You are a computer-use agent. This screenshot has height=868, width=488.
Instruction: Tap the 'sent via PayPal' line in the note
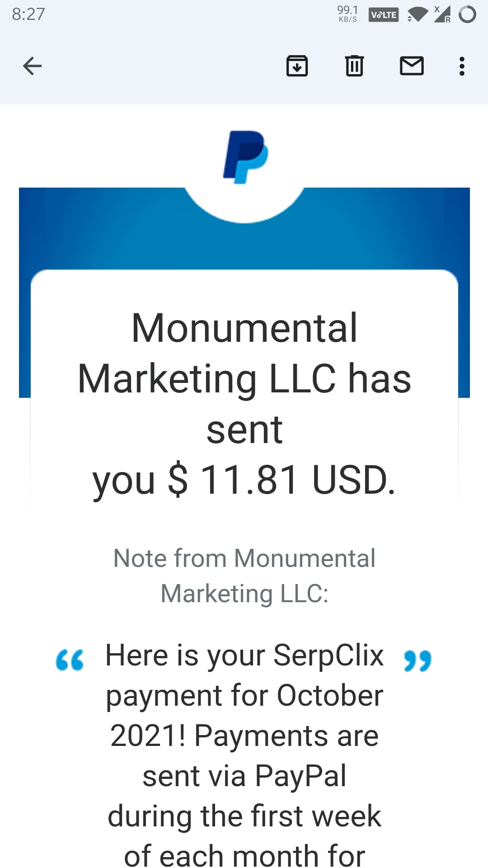[x=244, y=776]
